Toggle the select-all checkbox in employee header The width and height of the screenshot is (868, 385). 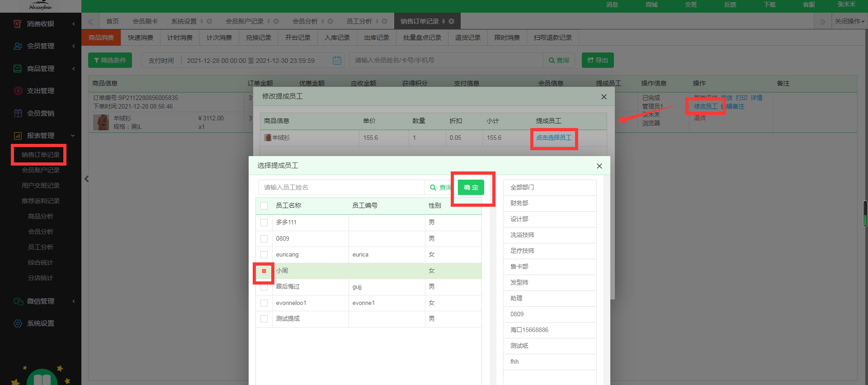[264, 206]
